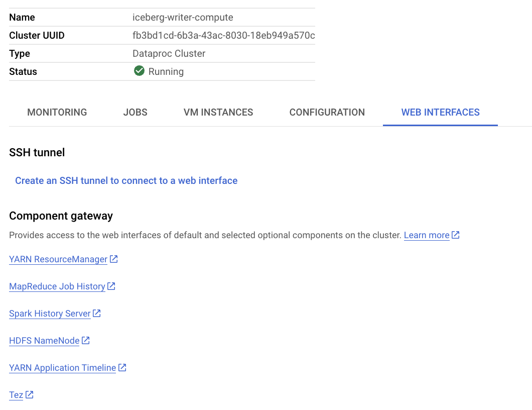532x410 pixels.
Task: Click Create an SSH tunnel link
Action: coord(126,181)
